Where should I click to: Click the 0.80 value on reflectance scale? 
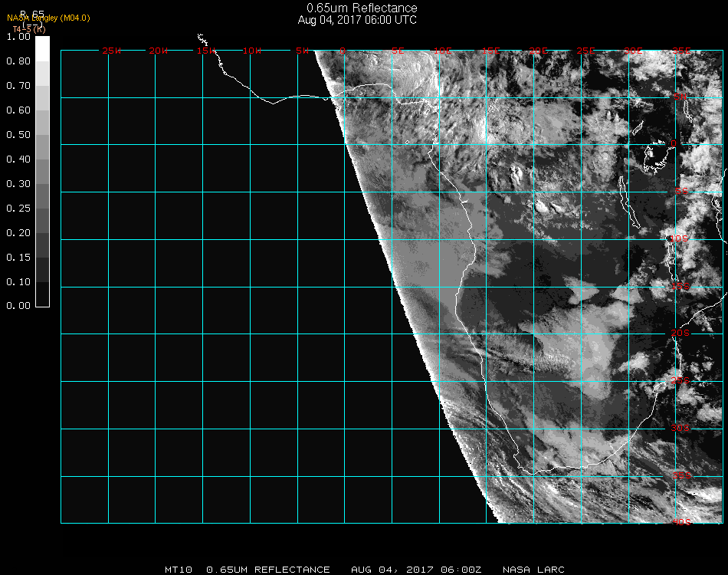point(19,61)
